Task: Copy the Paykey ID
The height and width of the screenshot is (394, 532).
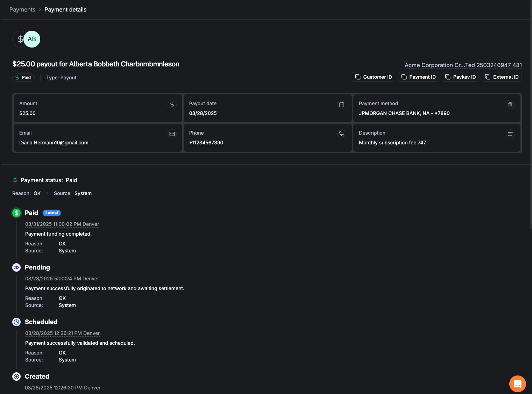Action: coord(460,77)
